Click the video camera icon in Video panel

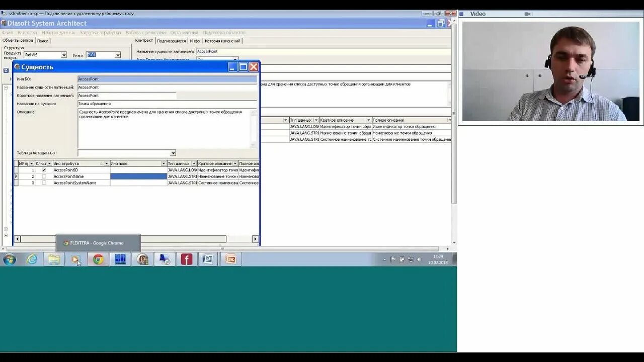[x=528, y=14]
